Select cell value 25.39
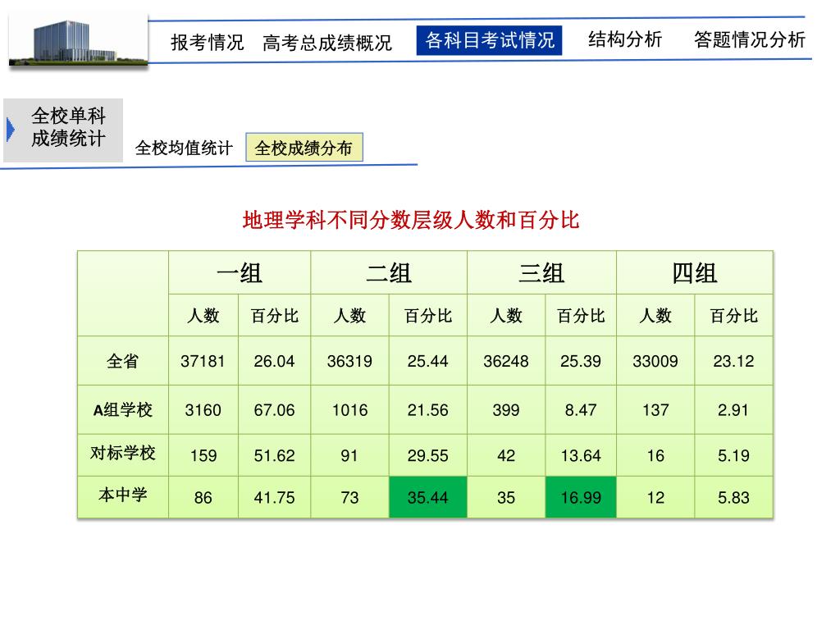The width and height of the screenshot is (840, 630). point(581,361)
